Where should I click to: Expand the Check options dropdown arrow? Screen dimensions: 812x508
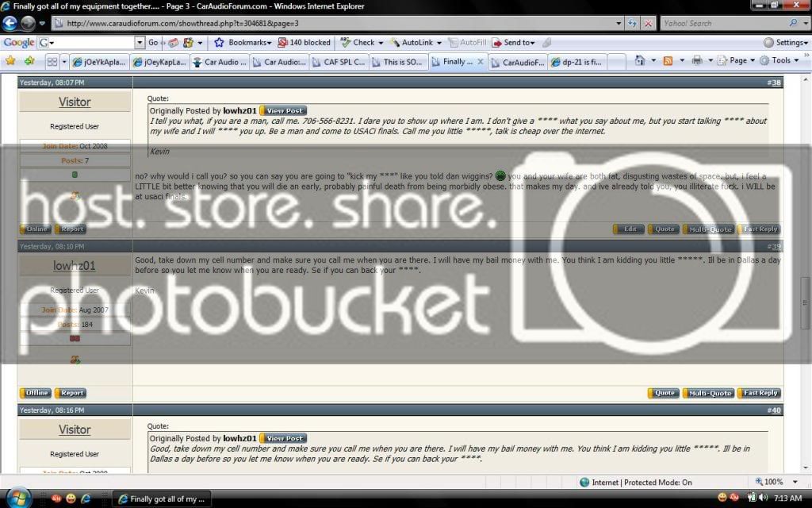pyautogui.click(x=381, y=43)
